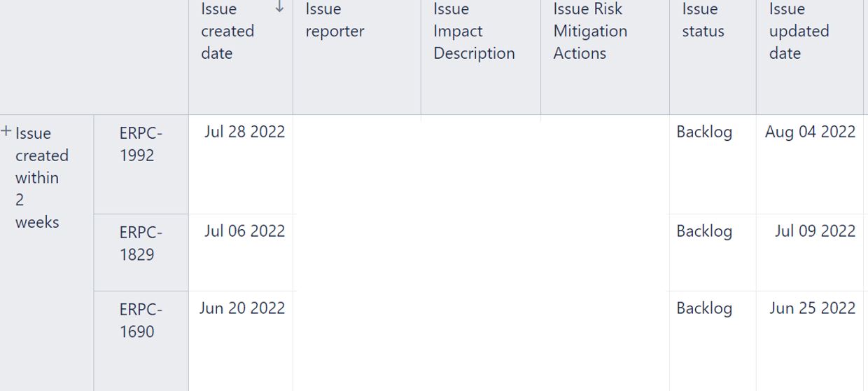Expand the 'Issue created within 2 weeks' row
868x391 pixels.
pos(6,131)
